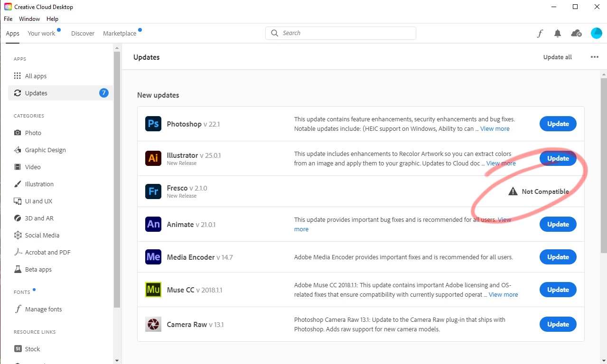
Task: Click the Fresco v 2.1.0 name
Action: click(x=187, y=188)
